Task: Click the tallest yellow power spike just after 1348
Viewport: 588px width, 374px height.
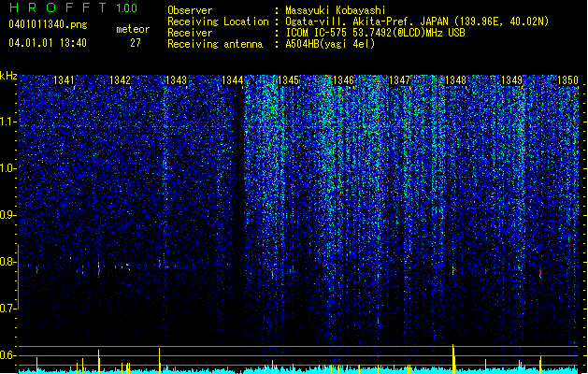Action: click(453, 359)
